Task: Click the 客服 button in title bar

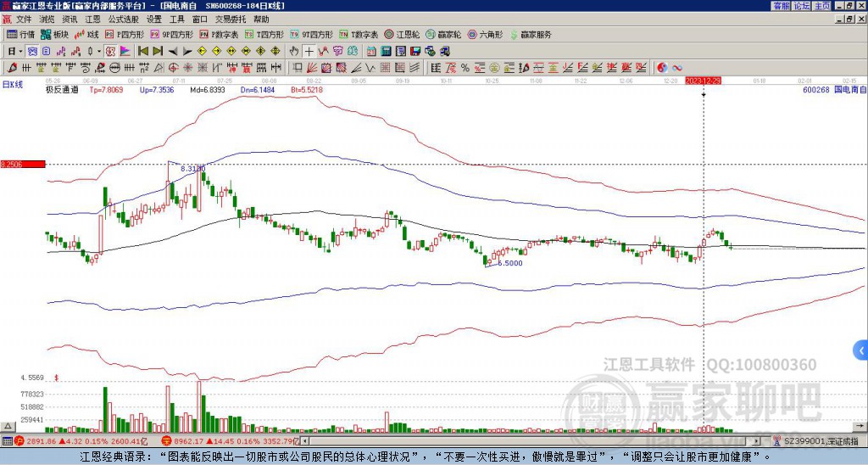Action: (782, 6)
